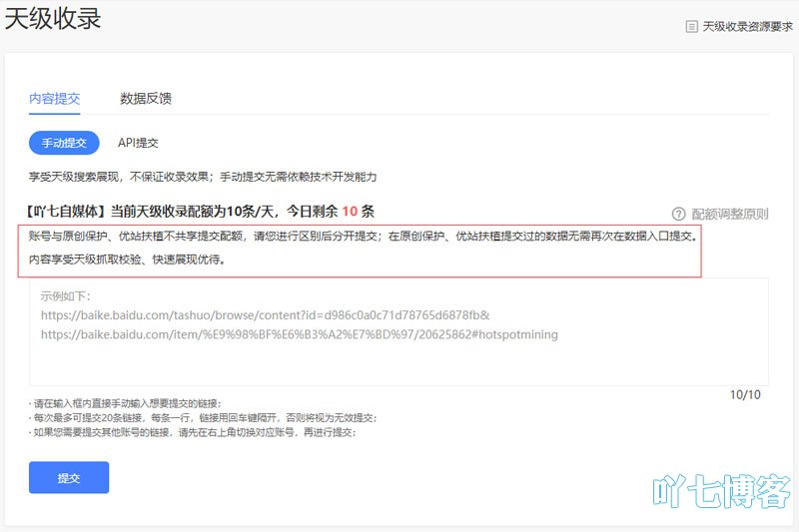Click the line 享受天级搜索展现，不保证收录效果
This screenshot has height=532, width=799.
tap(203, 177)
